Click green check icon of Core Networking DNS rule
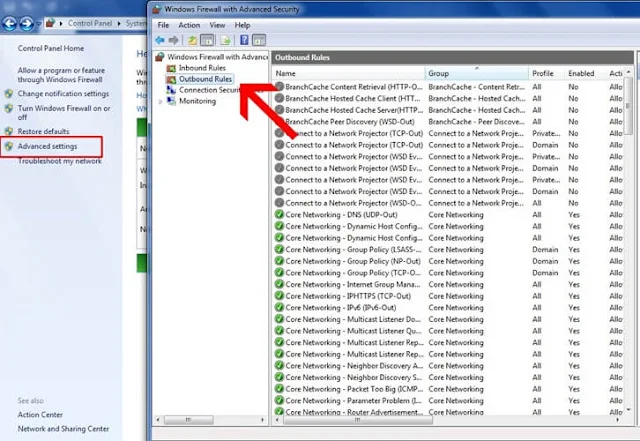Viewport: 640px width, 441px height. [279, 214]
